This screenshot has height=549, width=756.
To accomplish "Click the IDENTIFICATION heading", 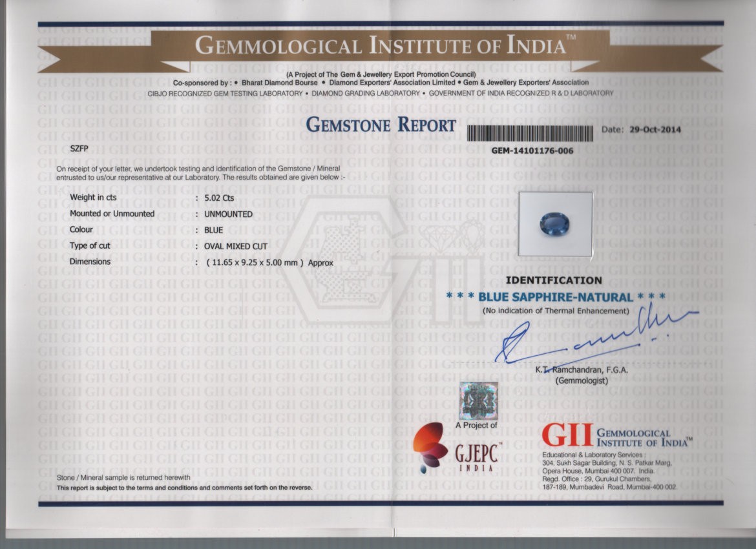I will point(554,280).
